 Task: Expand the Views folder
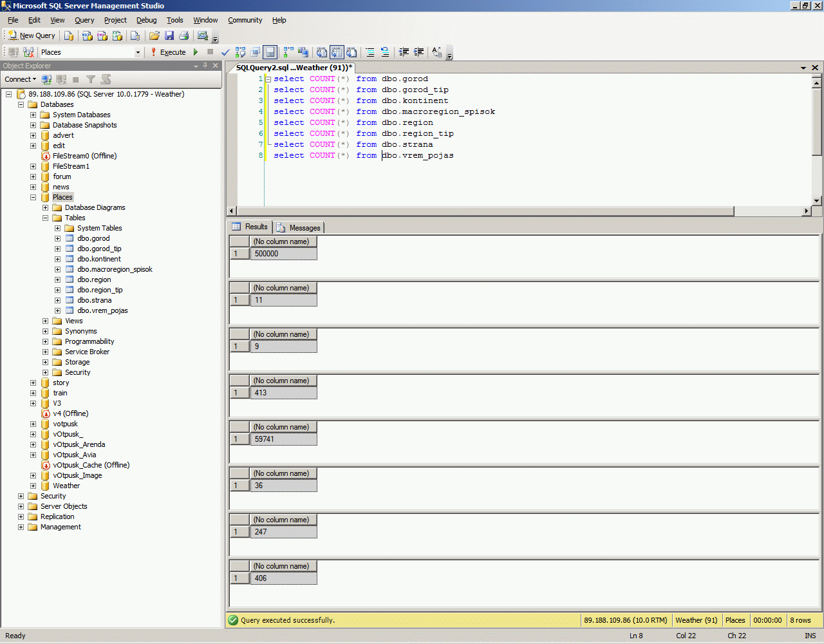pyautogui.click(x=45, y=321)
